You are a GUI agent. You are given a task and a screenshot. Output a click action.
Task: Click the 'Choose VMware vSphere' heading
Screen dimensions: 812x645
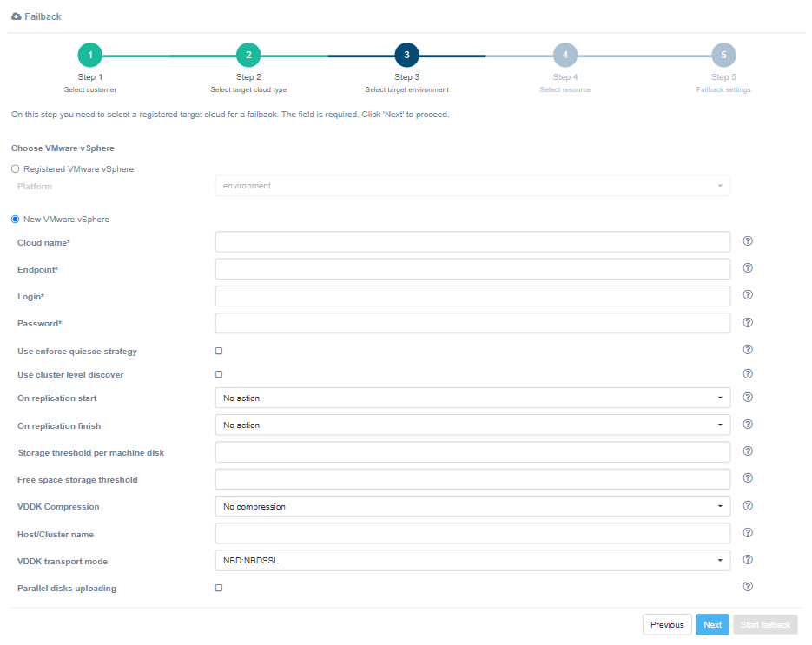63,148
